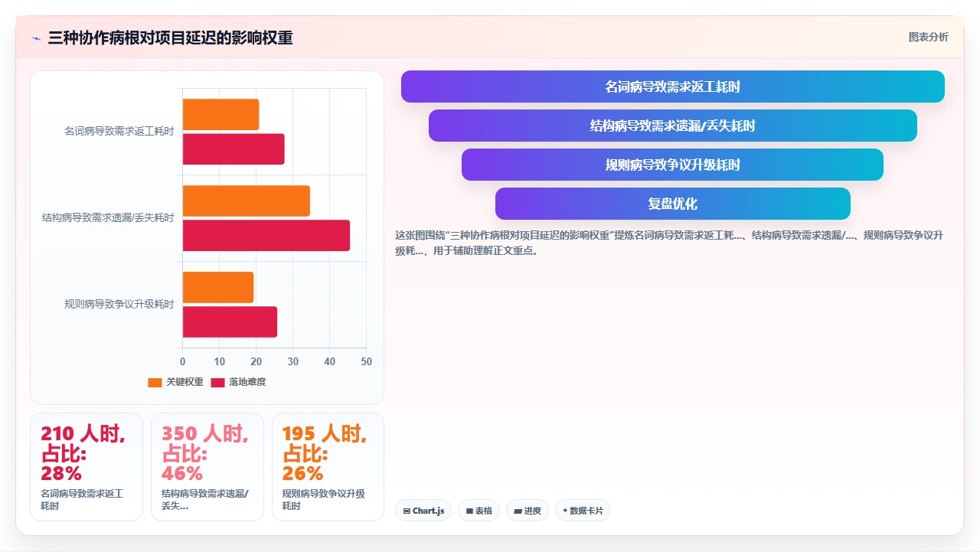The width and height of the screenshot is (980, 552).
Task: Click orange bar for 结构病导致需求遗漏/丢失耗时
Action: [x=246, y=201]
